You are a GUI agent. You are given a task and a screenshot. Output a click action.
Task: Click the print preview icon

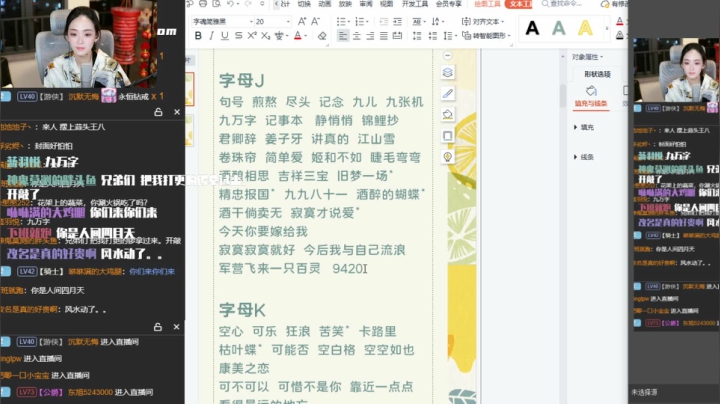pos(217,4)
